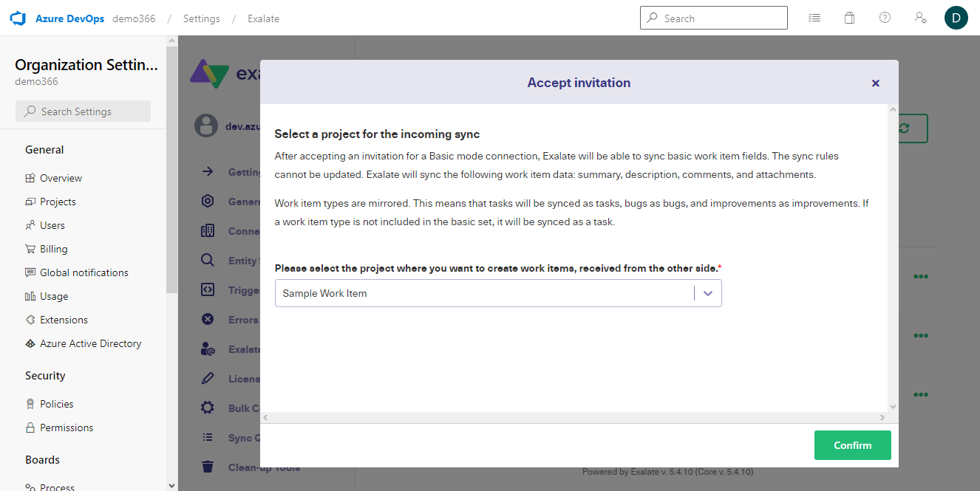Click the Exalate License pen icon
980x491 pixels.
[x=208, y=378]
